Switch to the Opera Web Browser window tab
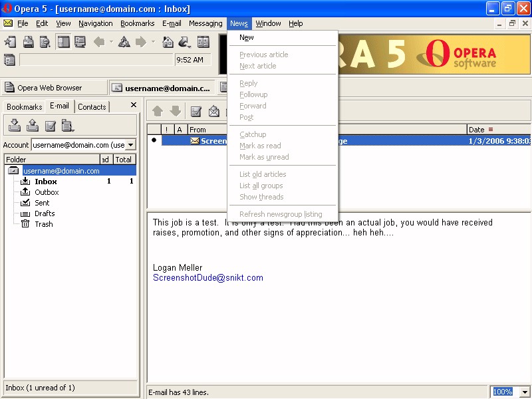 point(55,88)
